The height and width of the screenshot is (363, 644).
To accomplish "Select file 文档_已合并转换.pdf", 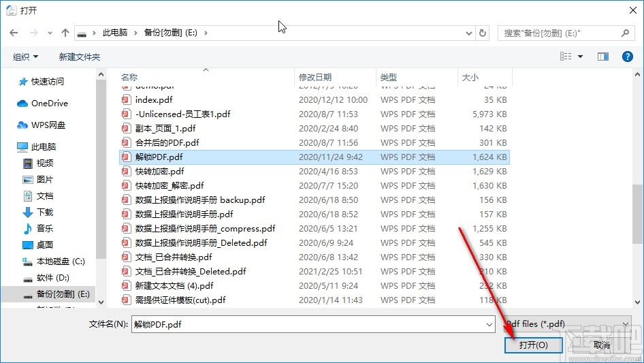I will [x=315, y=257].
